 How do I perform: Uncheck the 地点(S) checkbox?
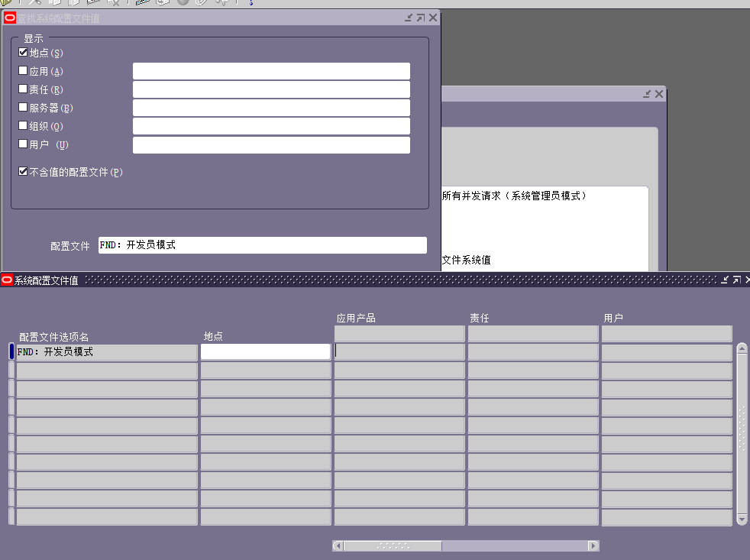[x=22, y=52]
